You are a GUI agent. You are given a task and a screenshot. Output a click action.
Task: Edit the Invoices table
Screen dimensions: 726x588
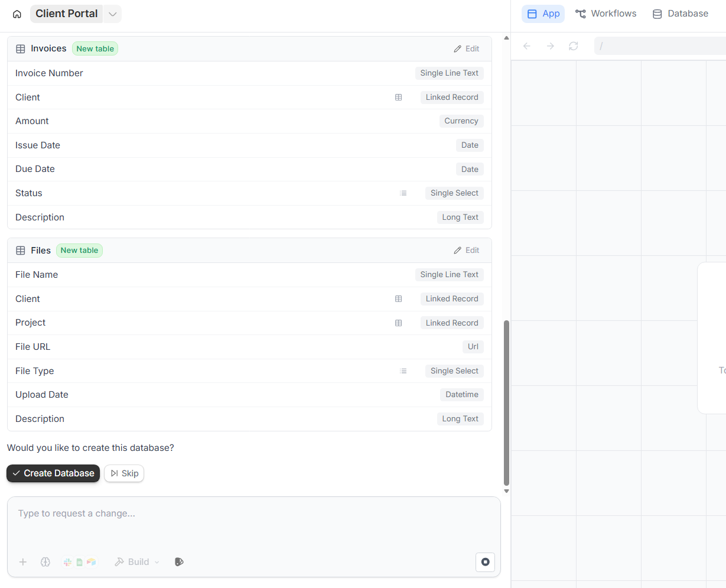click(467, 49)
